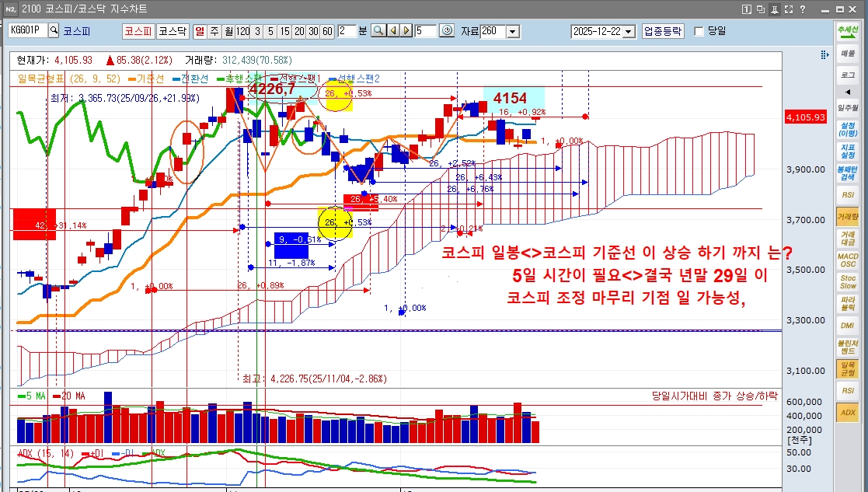Click the search magnifier beside the KGG01P code
The width and height of the screenshot is (868, 492).
pos(54,30)
